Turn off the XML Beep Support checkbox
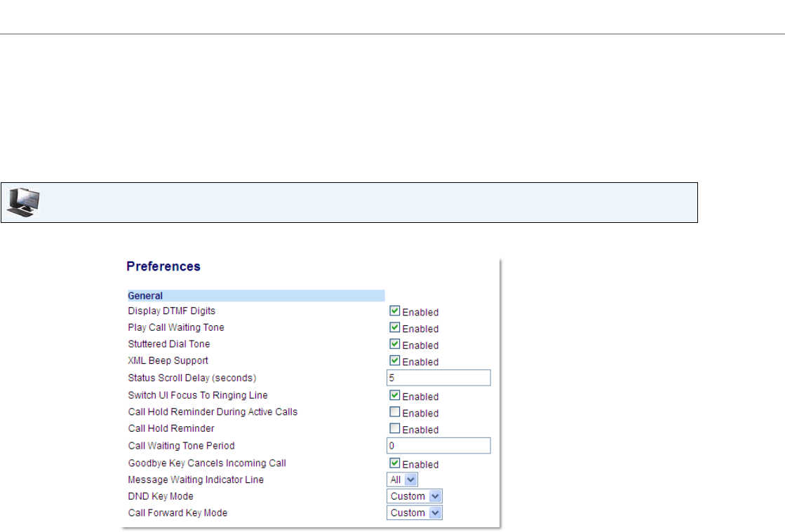This screenshot has height=532, width=785. click(395, 362)
